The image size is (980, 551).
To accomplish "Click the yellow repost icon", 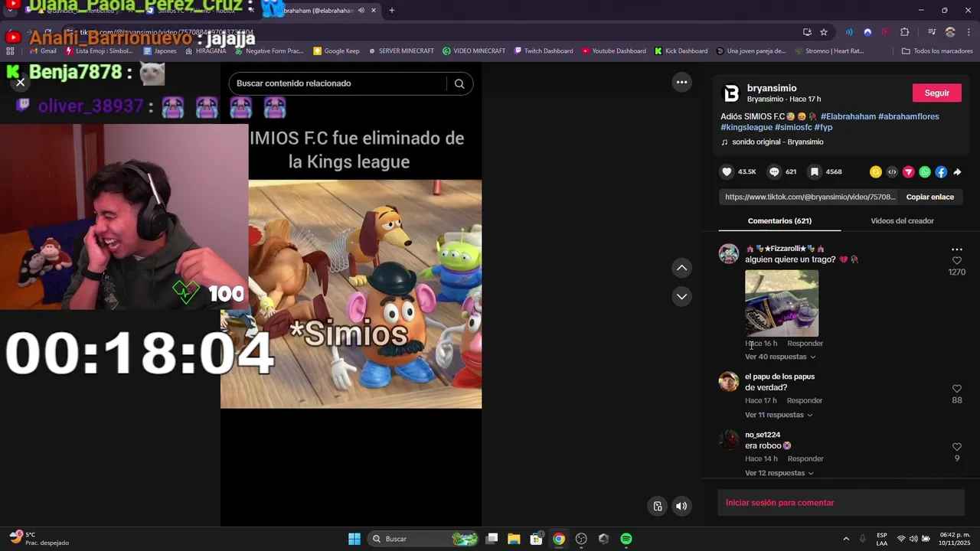I will [876, 172].
